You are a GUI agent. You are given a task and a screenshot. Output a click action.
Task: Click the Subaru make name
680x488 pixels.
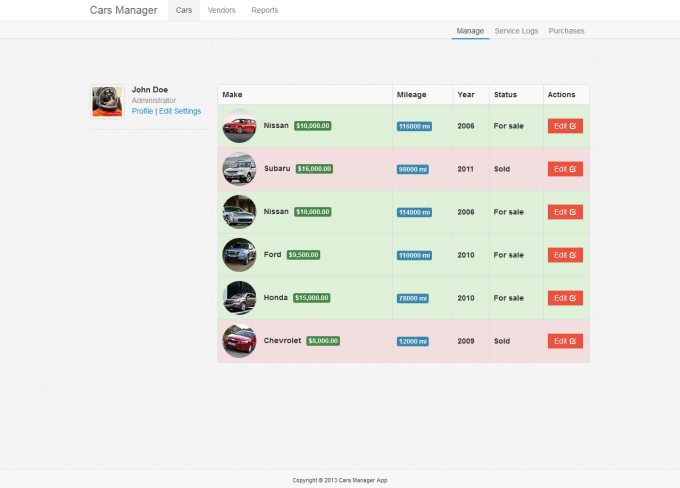(x=277, y=168)
